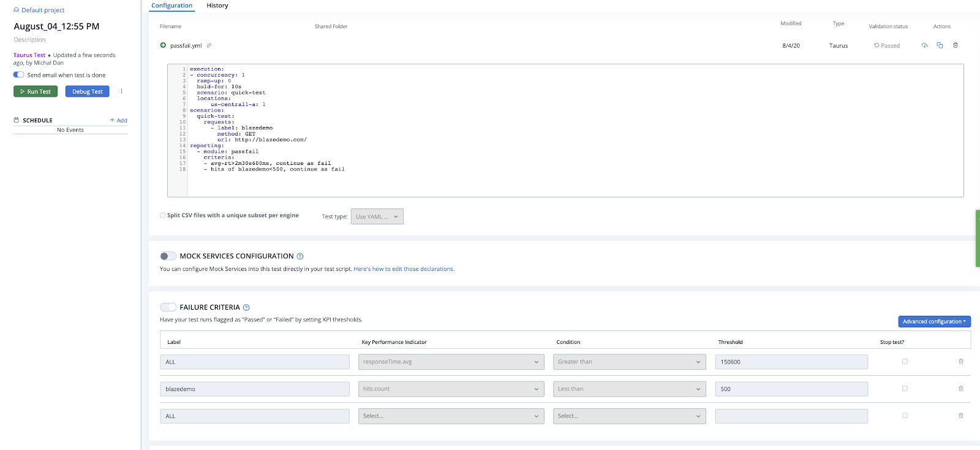This screenshot has height=450, width=980.
Task: Click the Default project folder icon
Action: coord(17,10)
